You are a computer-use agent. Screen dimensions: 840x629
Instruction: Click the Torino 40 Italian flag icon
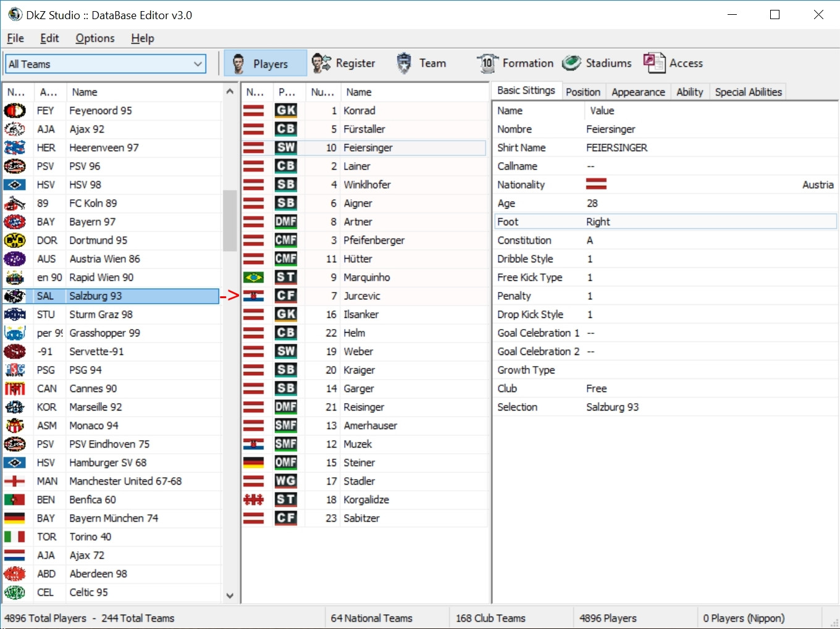pos(15,536)
